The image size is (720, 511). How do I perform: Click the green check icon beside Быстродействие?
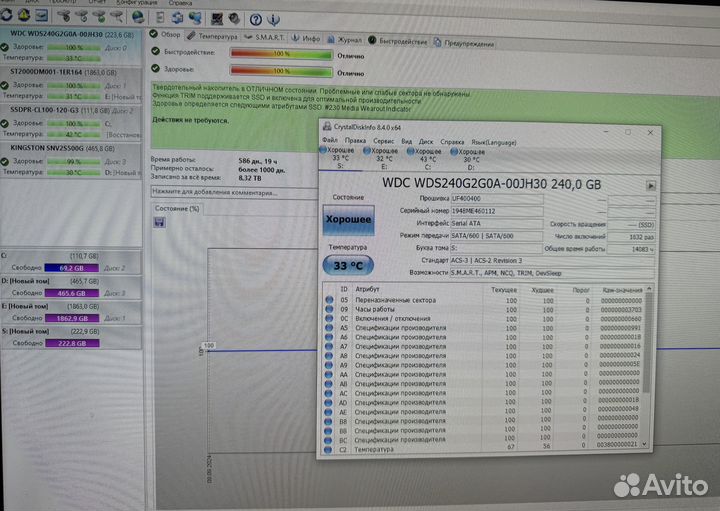(155, 51)
